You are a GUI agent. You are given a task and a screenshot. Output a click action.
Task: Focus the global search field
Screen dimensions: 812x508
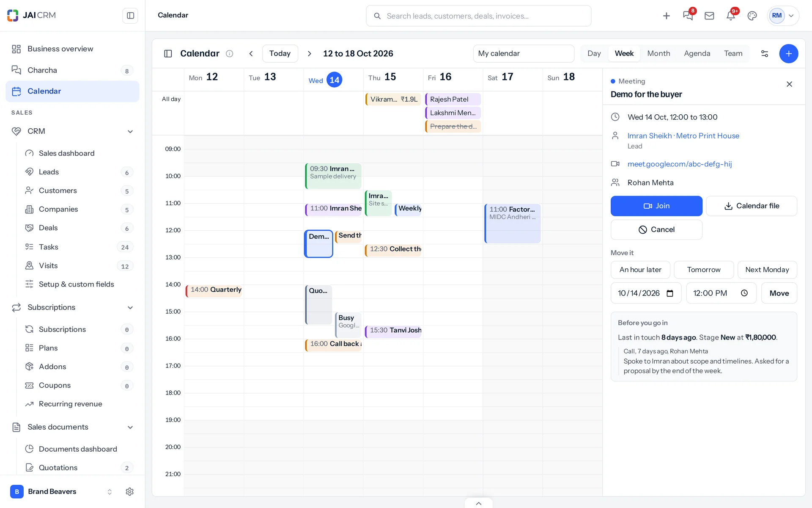(478, 16)
